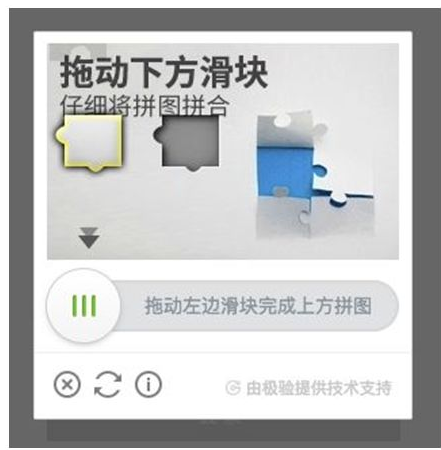Image resolution: width=441 pixels, height=450 pixels.
Task: Click the 仔细将拼图拼合 subtitle text
Action: 145,105
